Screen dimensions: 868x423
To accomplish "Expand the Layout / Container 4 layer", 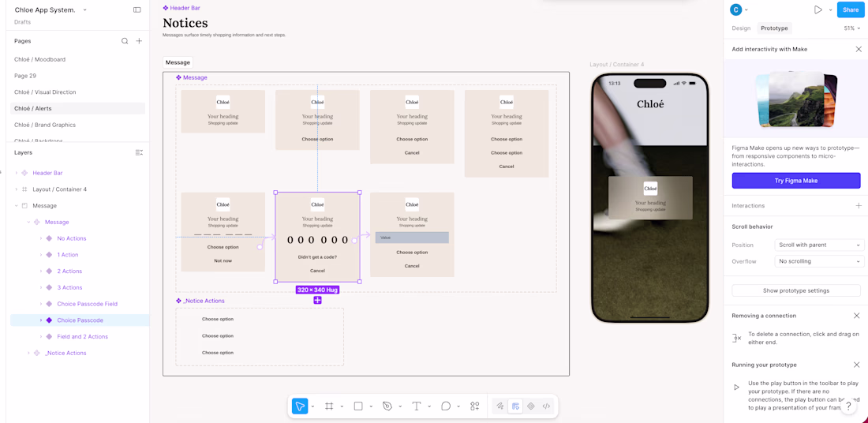I will click(16, 189).
